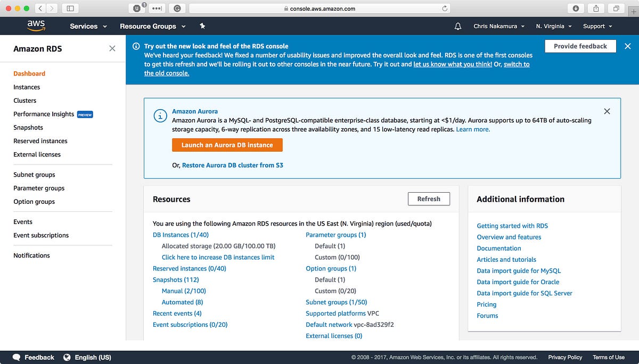
Task: Open Getting started with RDS link
Action: (512, 226)
